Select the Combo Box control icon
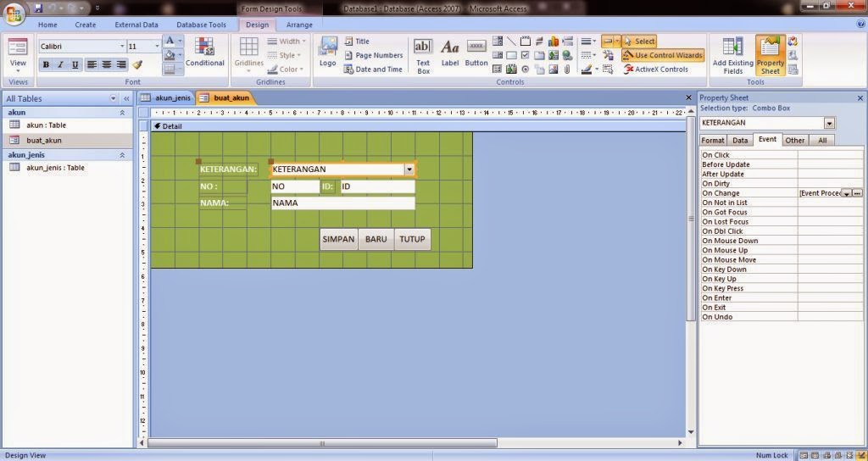 [x=498, y=41]
